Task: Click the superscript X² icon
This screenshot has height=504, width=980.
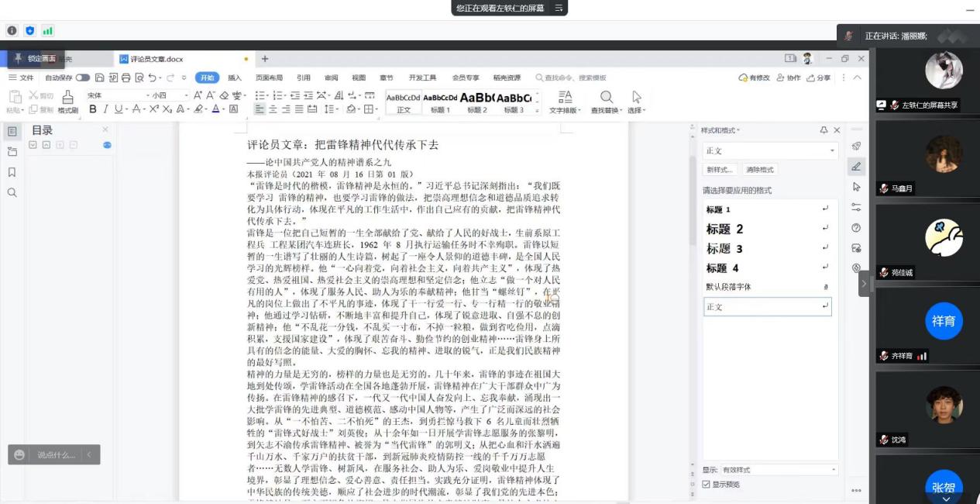Action: pos(155,109)
